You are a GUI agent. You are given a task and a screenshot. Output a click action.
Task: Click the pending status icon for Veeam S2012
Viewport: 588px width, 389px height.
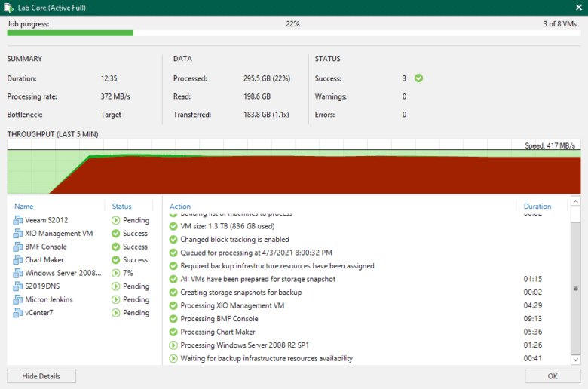(116, 220)
